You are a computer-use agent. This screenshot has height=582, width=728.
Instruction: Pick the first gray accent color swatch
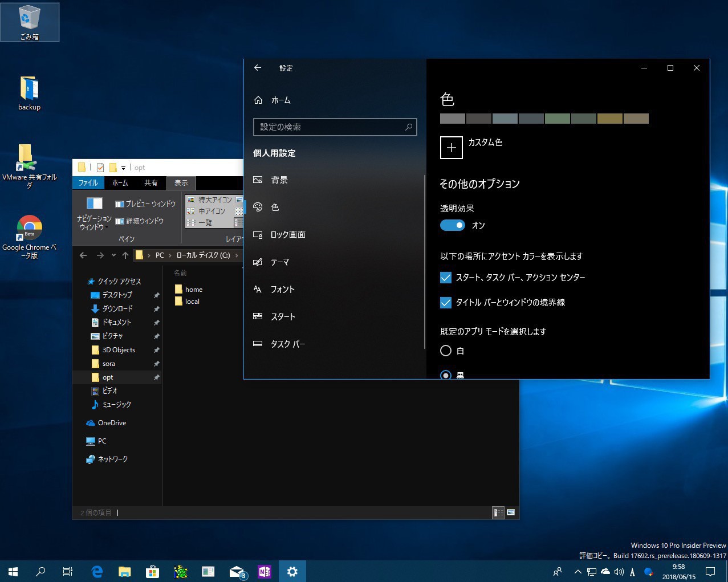[453, 119]
